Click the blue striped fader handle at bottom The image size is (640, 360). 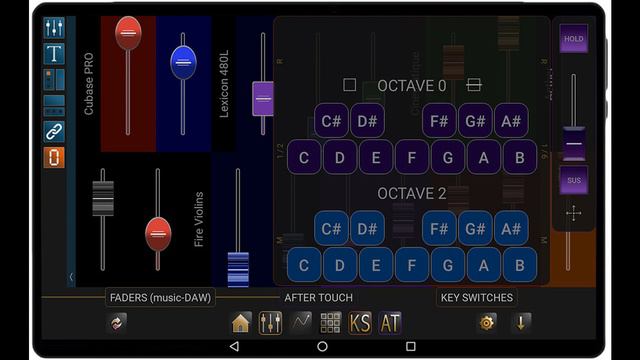(x=238, y=269)
